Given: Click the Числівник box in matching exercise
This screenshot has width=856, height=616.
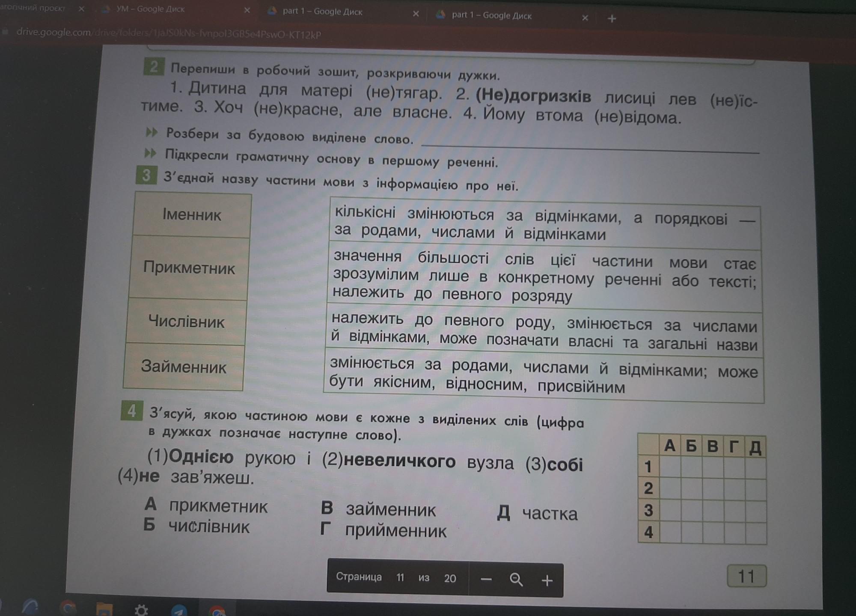Looking at the screenshot, I should [x=186, y=321].
